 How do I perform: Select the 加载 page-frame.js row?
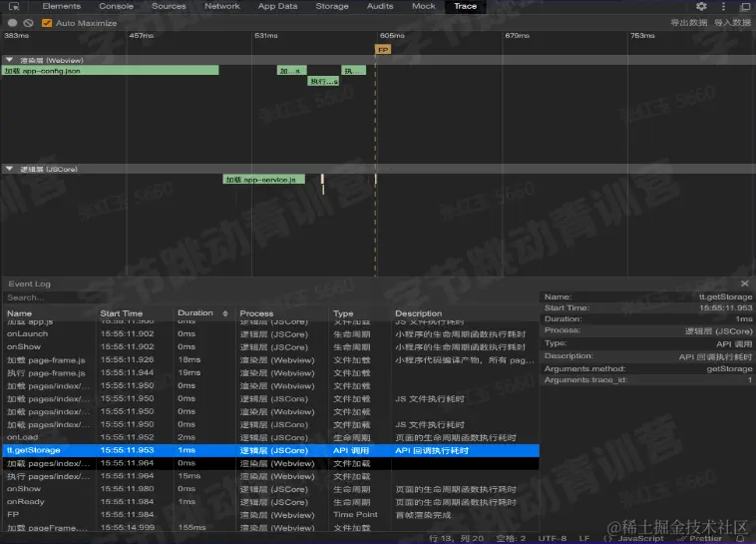[x=270, y=360]
